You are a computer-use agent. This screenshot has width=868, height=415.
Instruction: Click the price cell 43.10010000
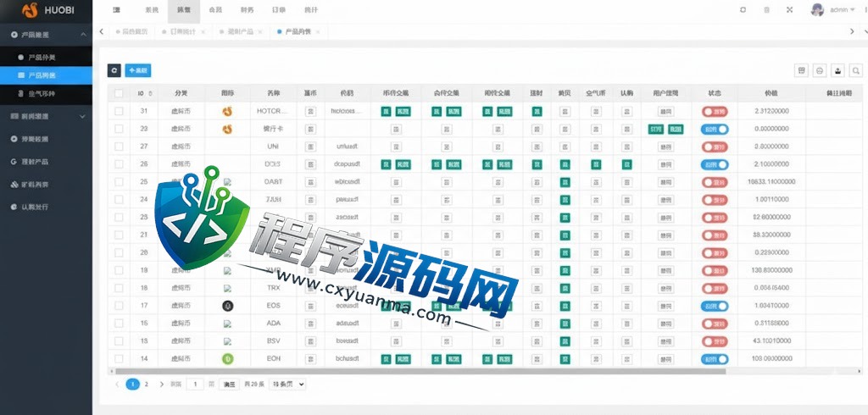point(771,340)
